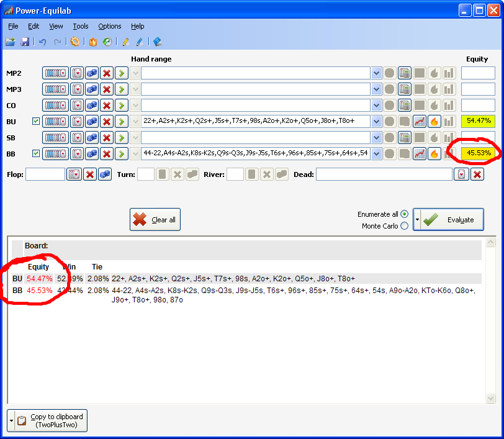Click the Tie column header
The width and height of the screenshot is (504, 439).
click(x=97, y=266)
